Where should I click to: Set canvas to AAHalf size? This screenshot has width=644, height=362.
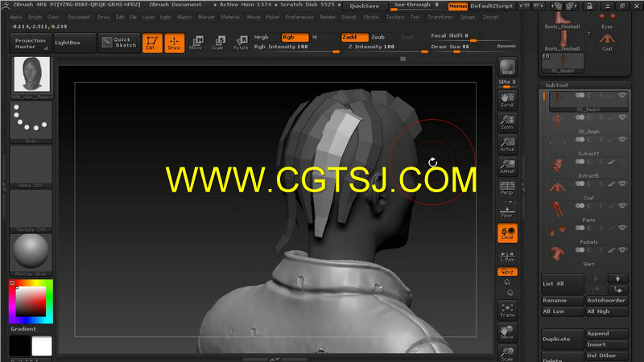[507, 167]
